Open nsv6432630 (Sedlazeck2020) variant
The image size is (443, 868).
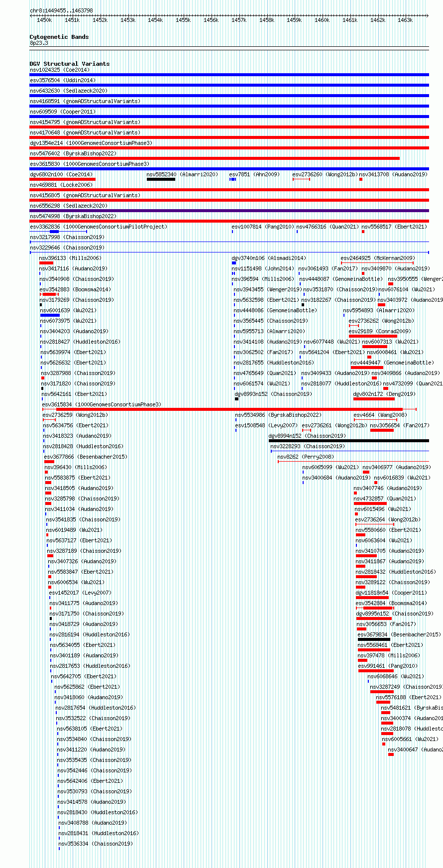click(68, 91)
